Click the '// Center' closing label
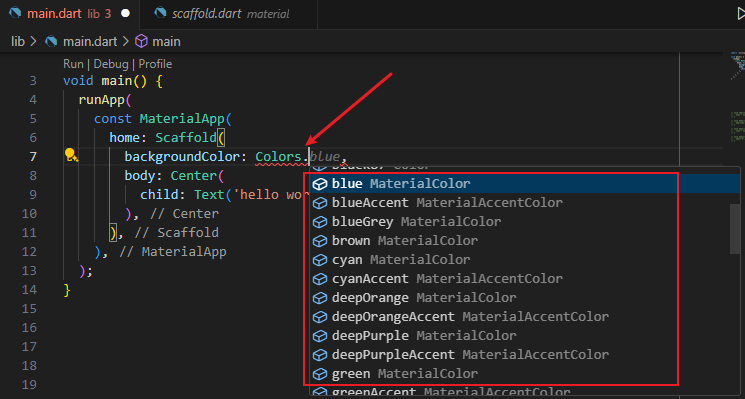 (x=184, y=214)
